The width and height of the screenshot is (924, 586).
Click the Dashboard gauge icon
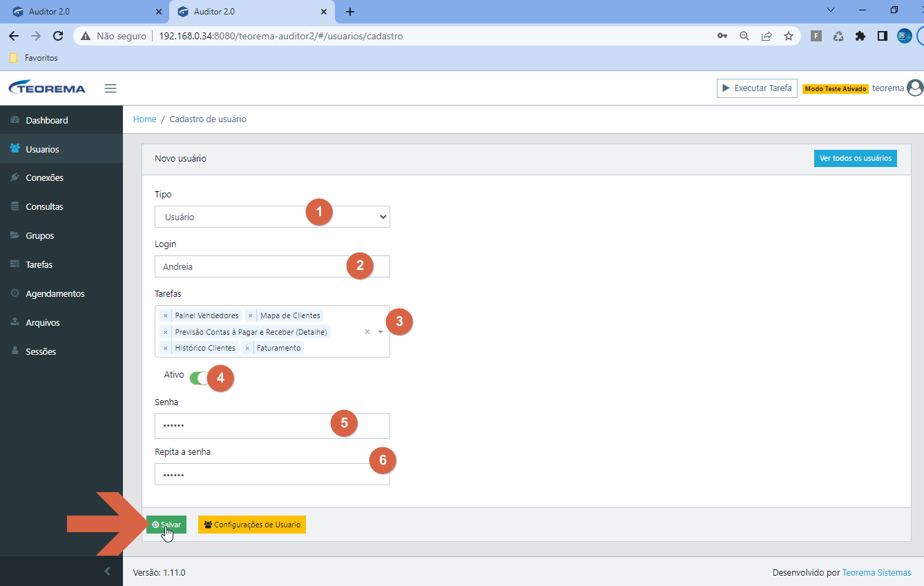pyautogui.click(x=15, y=120)
